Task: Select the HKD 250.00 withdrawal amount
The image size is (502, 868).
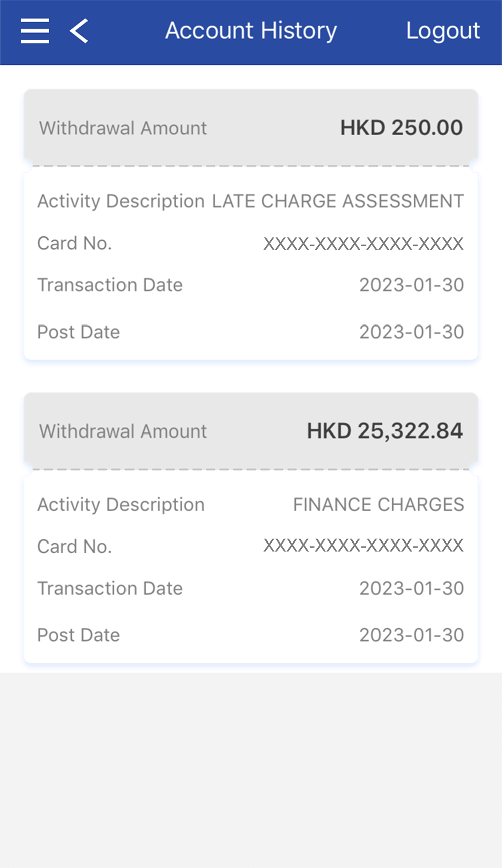Action: 401,128
